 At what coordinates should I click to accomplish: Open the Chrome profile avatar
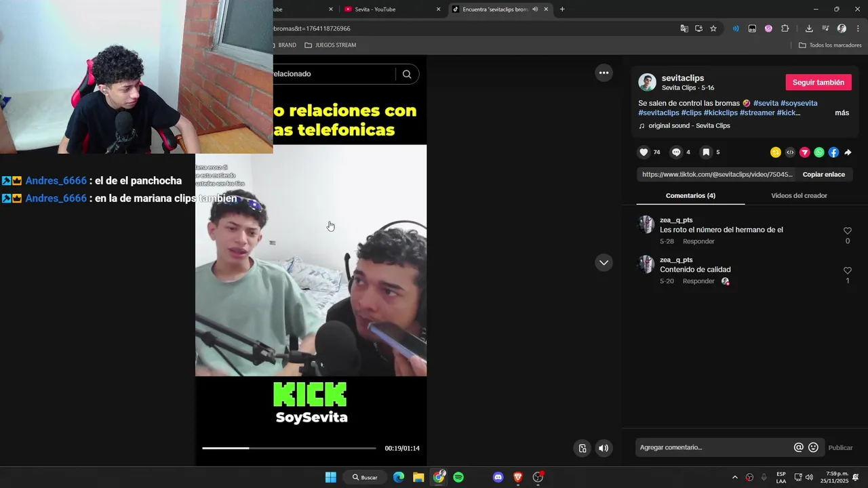tap(842, 28)
